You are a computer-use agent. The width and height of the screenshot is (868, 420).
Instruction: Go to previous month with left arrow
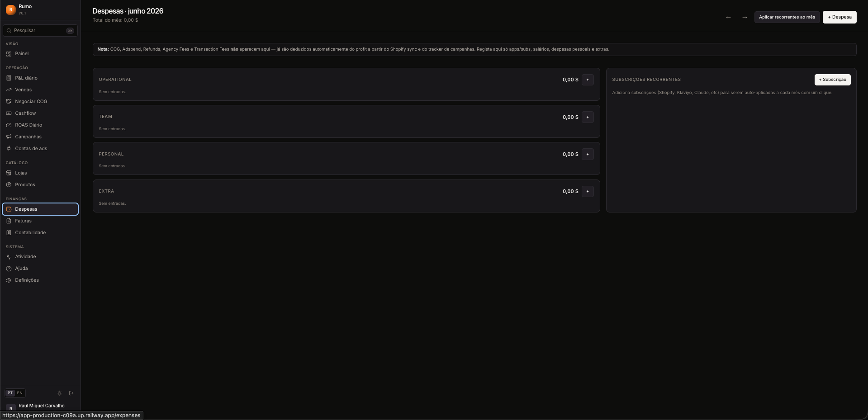(728, 17)
